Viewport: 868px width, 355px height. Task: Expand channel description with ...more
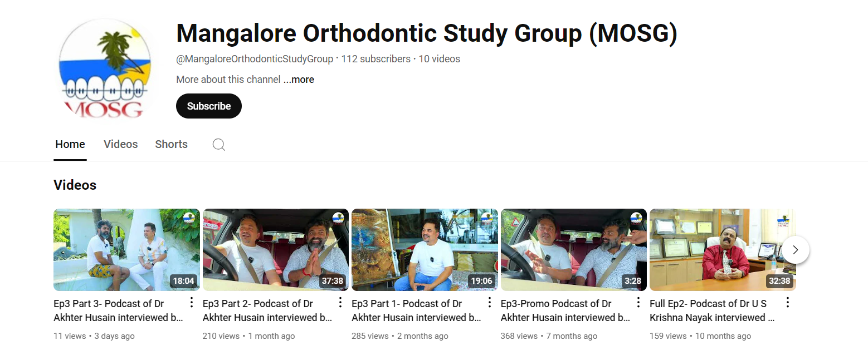[299, 80]
